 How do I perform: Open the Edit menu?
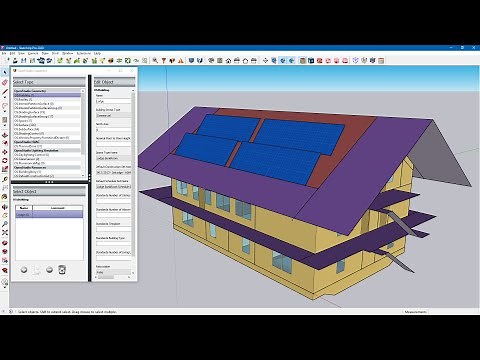pyautogui.click(x=12, y=53)
